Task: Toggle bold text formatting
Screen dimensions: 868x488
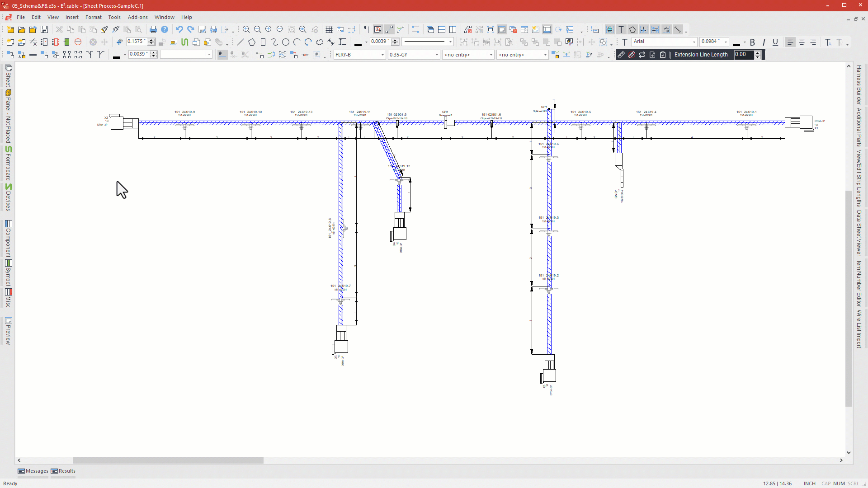Action: point(753,42)
